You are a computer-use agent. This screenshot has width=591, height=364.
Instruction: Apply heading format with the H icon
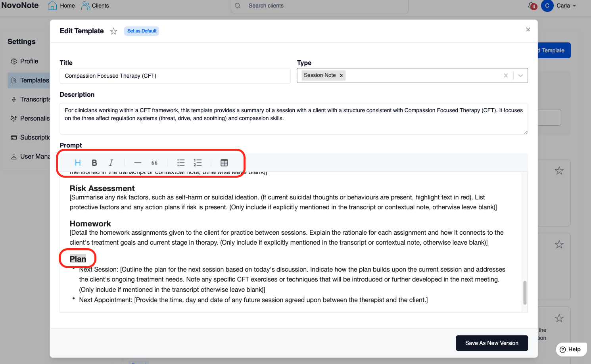coord(78,163)
